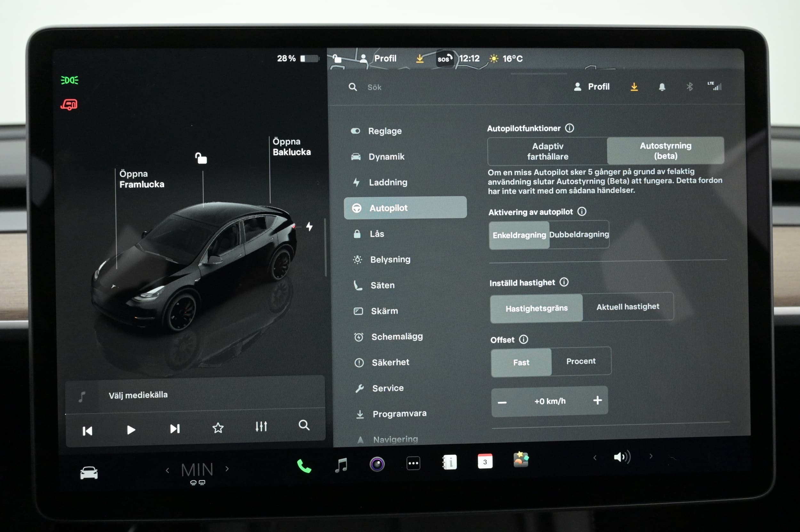Open the Säkerhet settings menu
Viewport: 800px width, 532px height.
(x=390, y=362)
